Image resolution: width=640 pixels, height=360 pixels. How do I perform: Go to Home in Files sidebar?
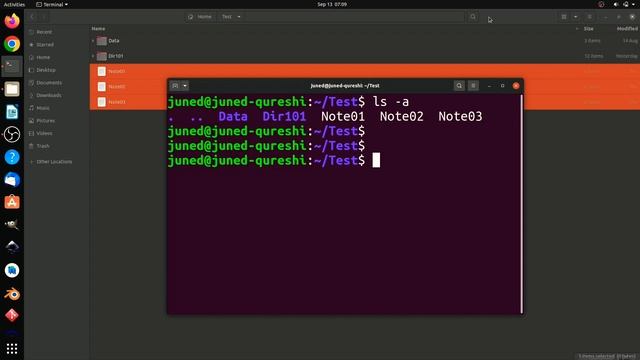tap(43, 57)
